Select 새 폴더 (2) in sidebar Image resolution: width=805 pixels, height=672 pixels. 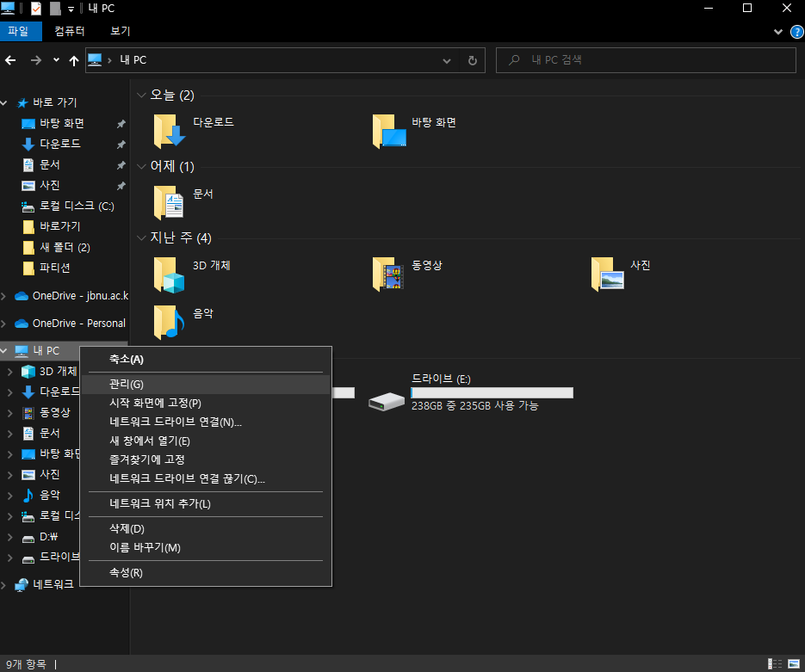(65, 248)
